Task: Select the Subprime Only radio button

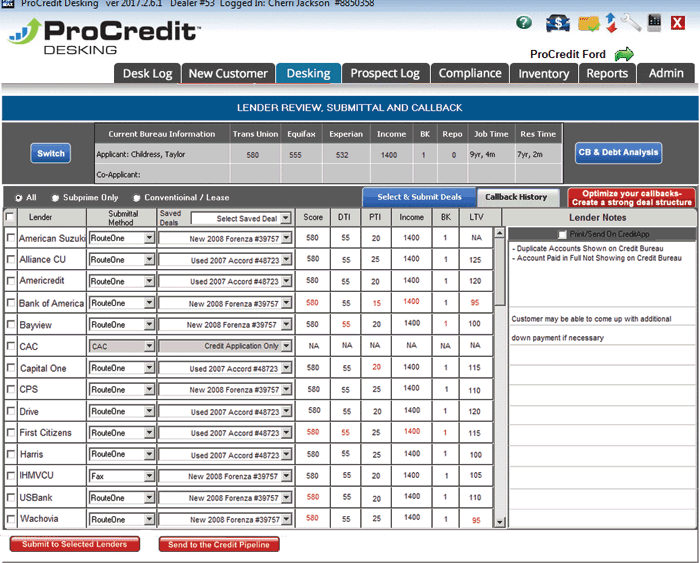Action: point(55,198)
